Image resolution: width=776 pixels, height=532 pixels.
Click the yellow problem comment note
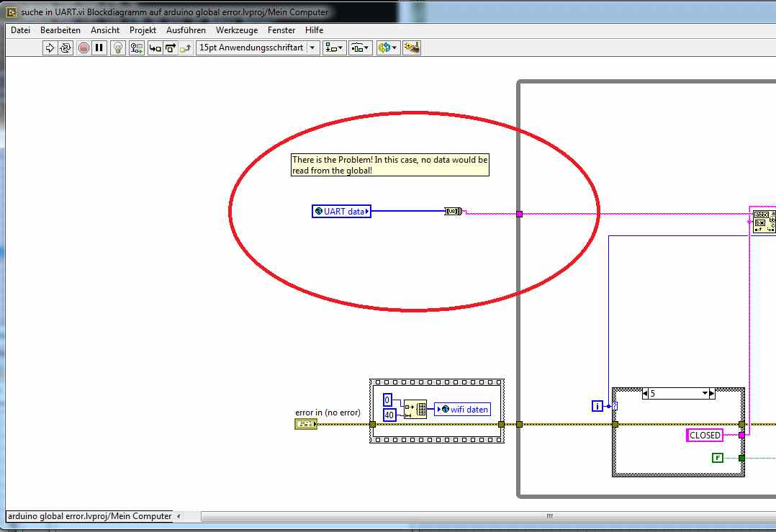coord(390,165)
